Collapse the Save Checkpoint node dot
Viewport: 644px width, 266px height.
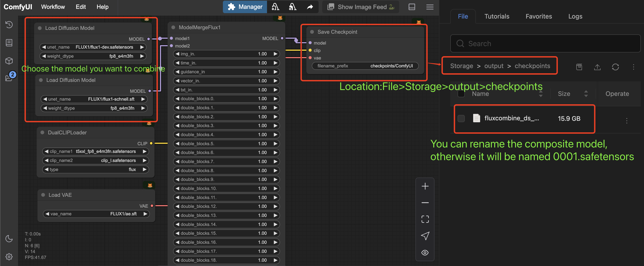point(312,32)
